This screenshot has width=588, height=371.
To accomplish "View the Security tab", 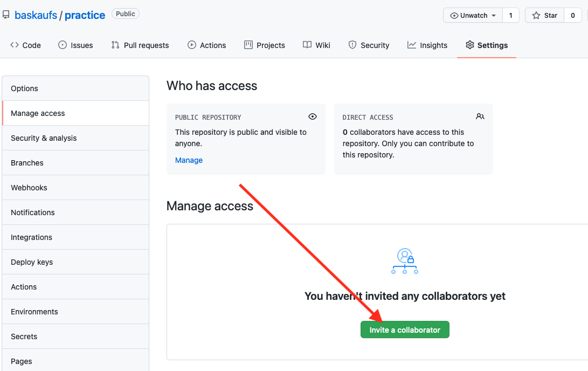I will pos(369,45).
